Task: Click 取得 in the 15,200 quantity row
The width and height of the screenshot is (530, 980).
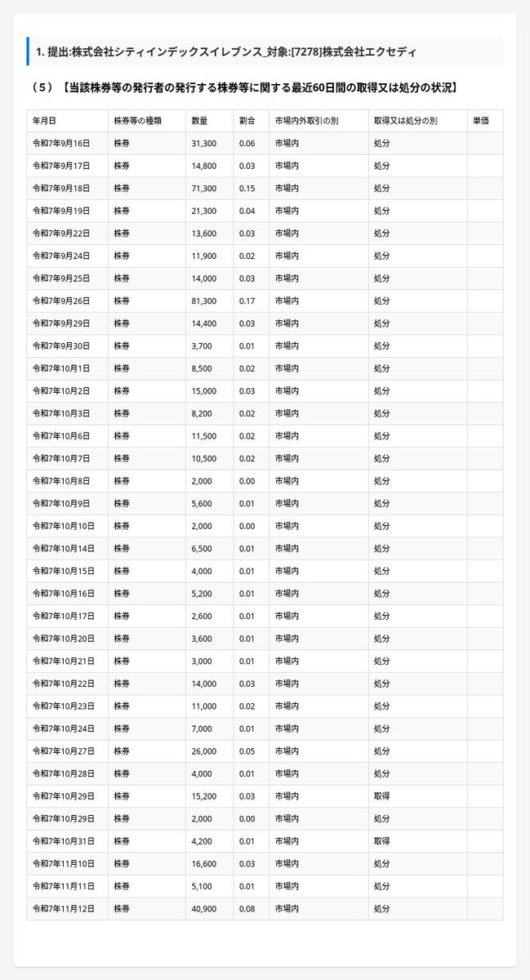Action: tap(381, 795)
